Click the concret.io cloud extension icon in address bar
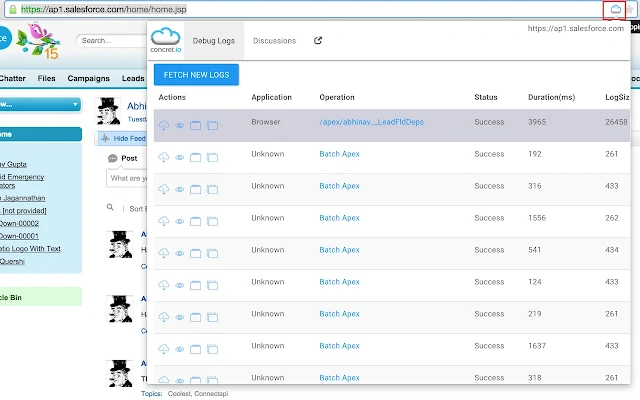 point(615,9)
